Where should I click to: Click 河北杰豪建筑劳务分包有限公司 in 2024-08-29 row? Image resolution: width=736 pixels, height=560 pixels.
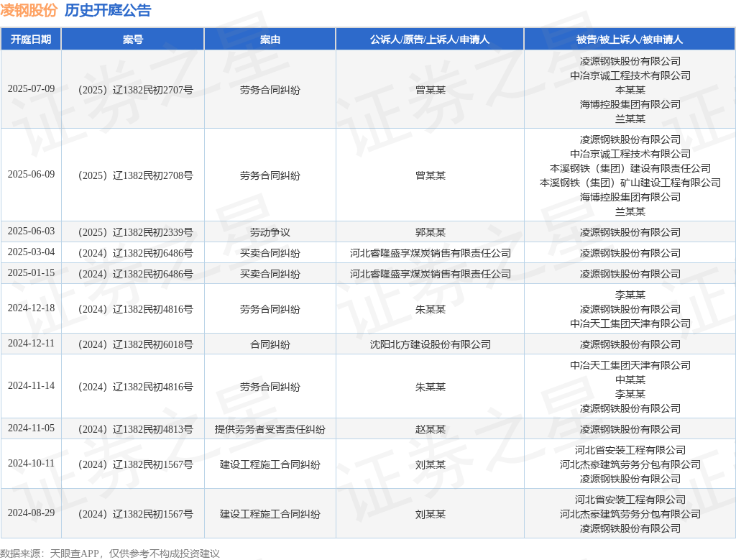tap(630, 514)
